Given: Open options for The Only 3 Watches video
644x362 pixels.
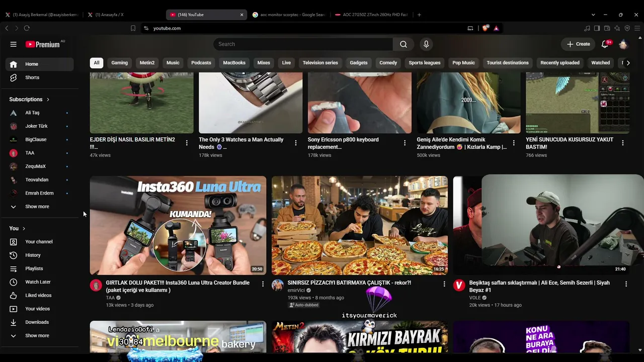Looking at the screenshot, I should coord(296,143).
